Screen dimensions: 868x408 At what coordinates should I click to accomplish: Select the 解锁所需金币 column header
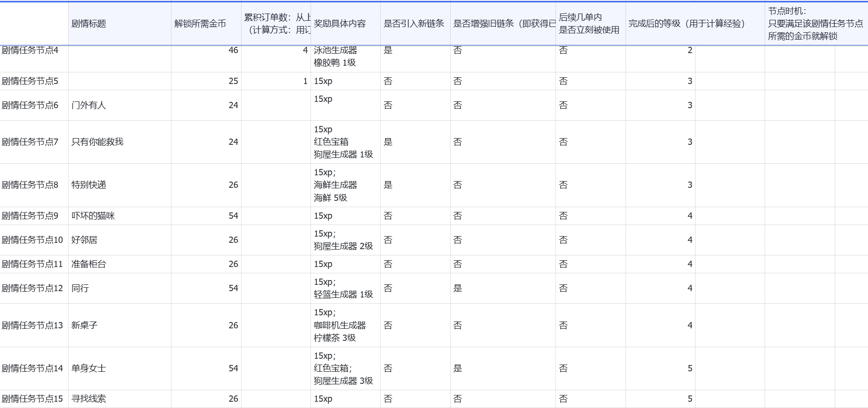click(206, 24)
